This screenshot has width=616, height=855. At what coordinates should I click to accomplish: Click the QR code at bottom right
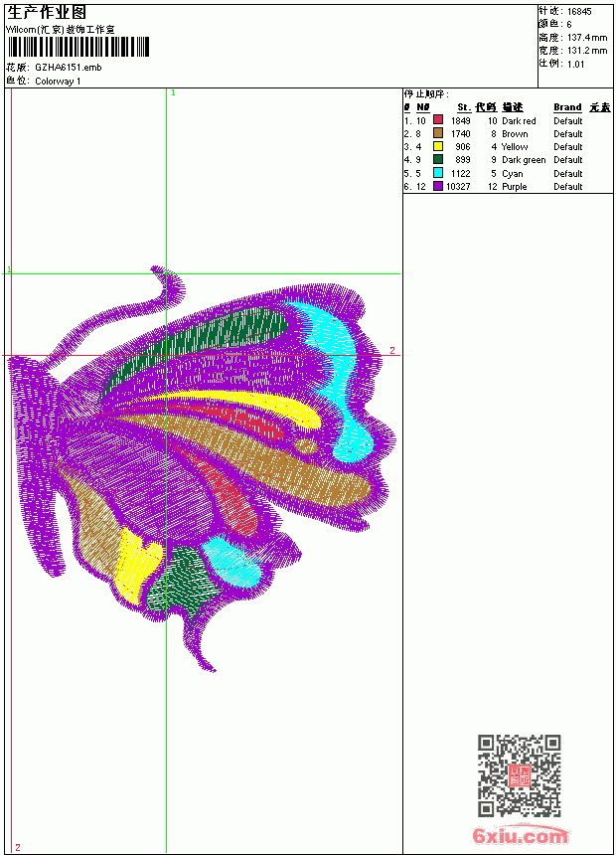point(520,774)
